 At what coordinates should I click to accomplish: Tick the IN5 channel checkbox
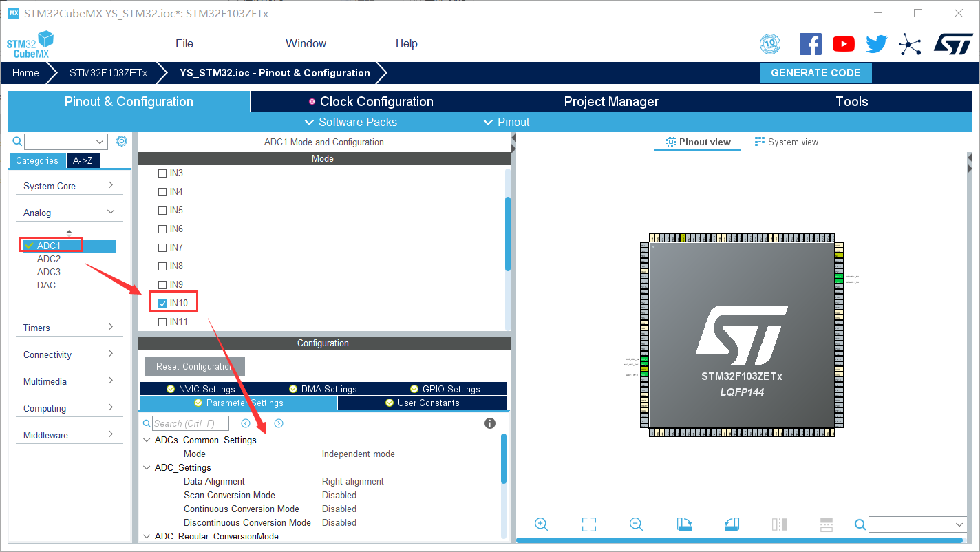(162, 210)
